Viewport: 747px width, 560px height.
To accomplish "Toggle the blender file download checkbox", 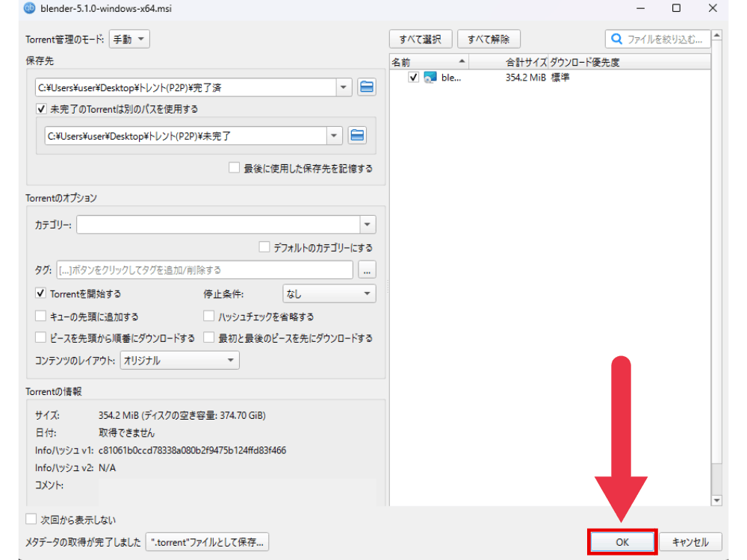I will click(414, 78).
